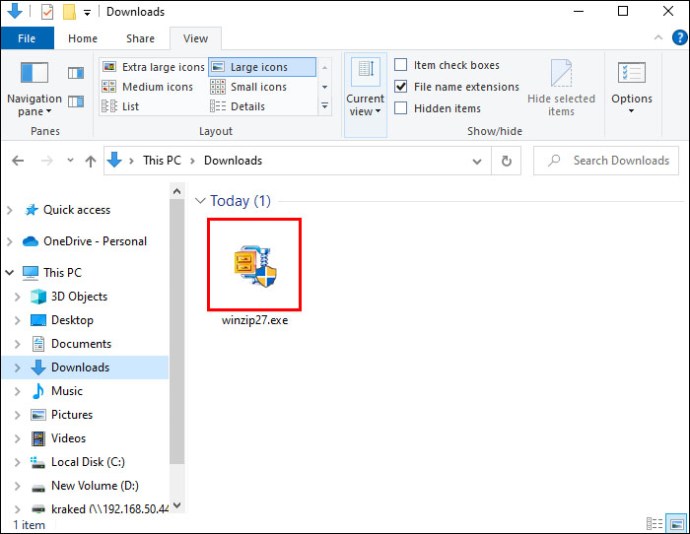Open Videos folder in sidebar
Viewport: 690px width, 534px height.
coord(68,438)
